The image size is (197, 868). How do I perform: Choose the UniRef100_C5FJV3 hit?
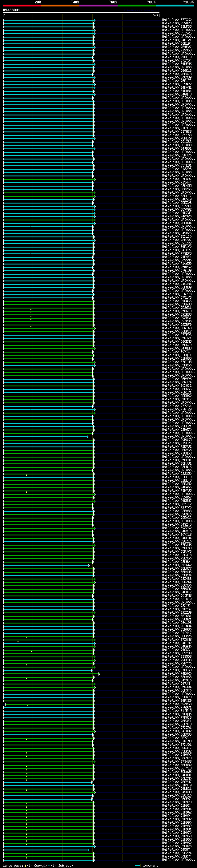tap(177, 551)
